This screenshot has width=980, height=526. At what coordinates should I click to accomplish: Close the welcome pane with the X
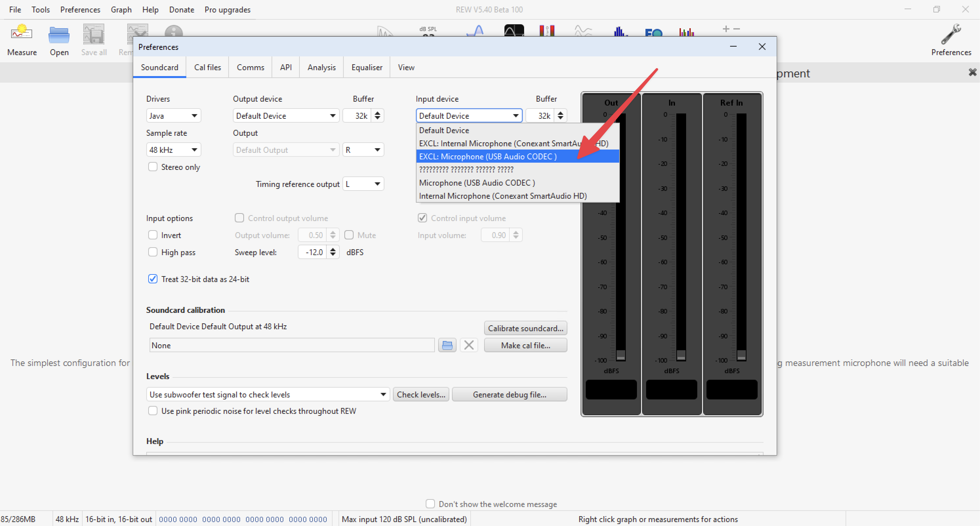coord(972,72)
